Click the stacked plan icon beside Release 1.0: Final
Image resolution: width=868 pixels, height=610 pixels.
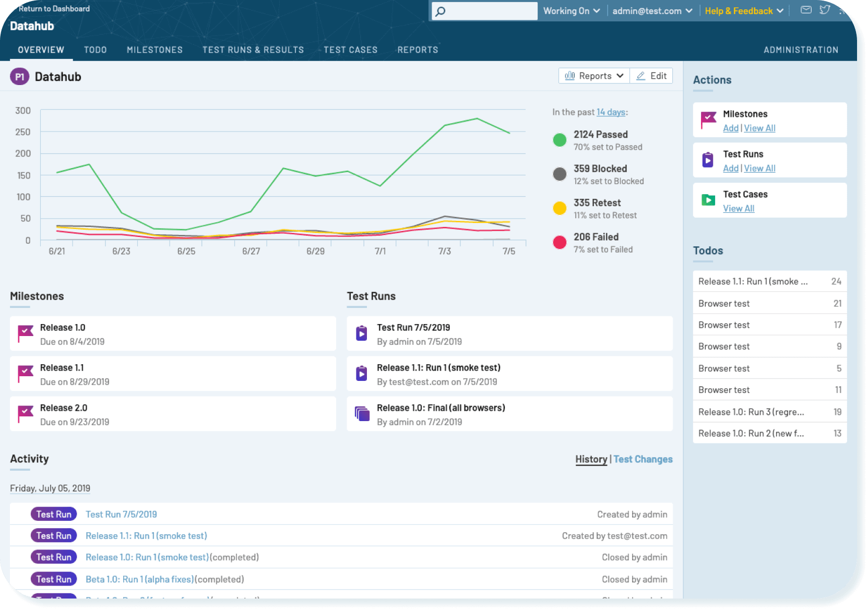361,413
